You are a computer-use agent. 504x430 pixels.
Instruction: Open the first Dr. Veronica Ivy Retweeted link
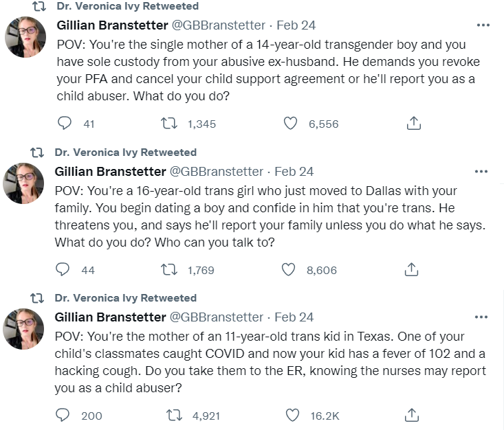click(x=128, y=6)
